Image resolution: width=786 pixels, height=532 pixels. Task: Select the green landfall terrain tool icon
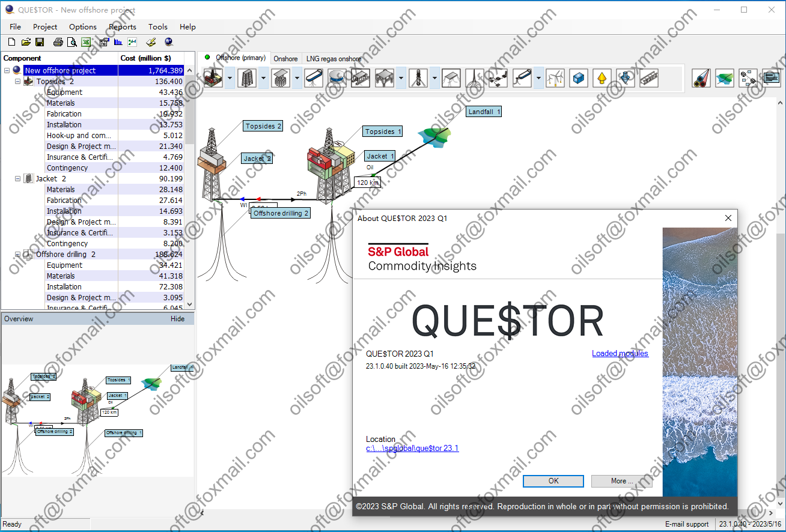(725, 78)
